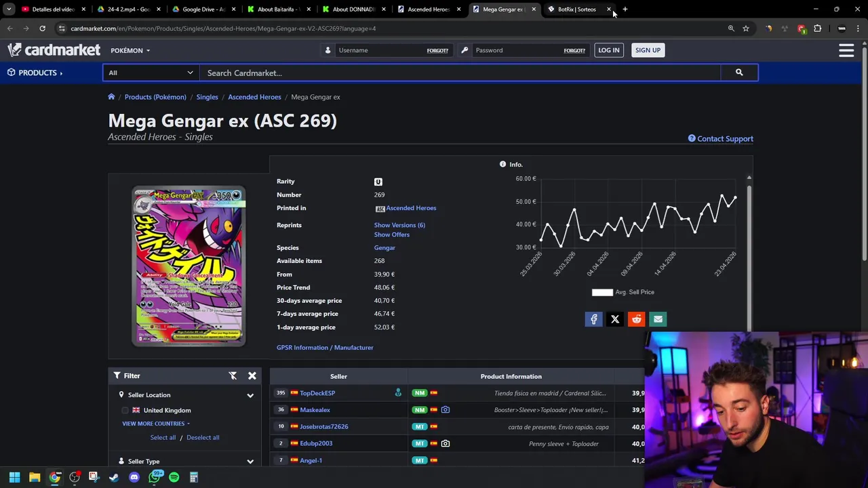Expand View More Countries
The width and height of the screenshot is (868, 488).
155,424
